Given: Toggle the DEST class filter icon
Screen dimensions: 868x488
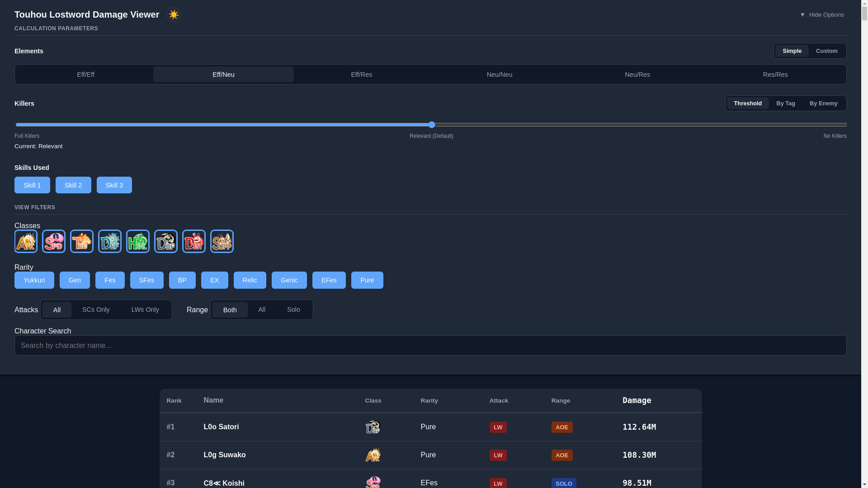Looking at the screenshot, I should (x=194, y=241).
